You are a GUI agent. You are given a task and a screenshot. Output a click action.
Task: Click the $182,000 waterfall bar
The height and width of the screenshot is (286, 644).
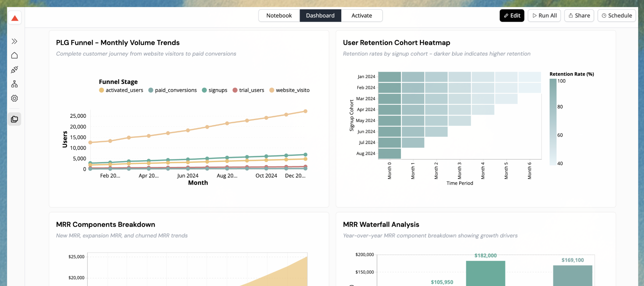(485, 273)
